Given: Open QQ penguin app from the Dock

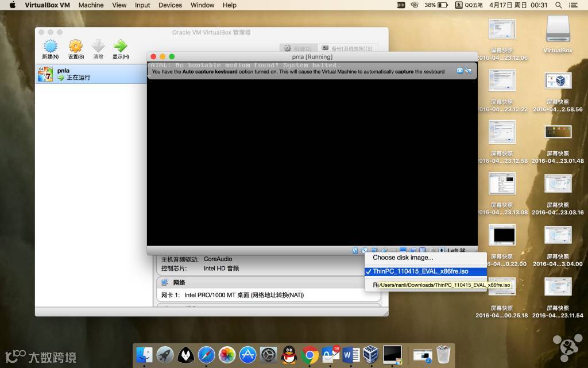Looking at the screenshot, I should [289, 354].
